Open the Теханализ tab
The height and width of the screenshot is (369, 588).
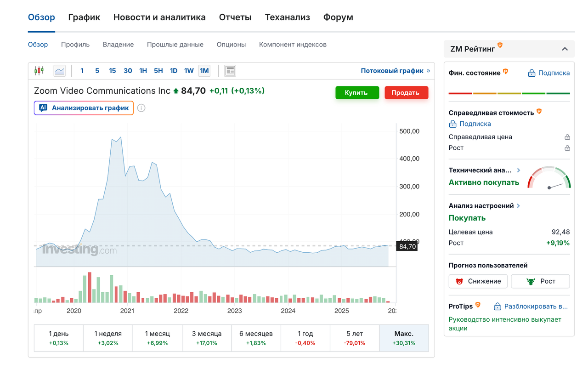(x=288, y=17)
